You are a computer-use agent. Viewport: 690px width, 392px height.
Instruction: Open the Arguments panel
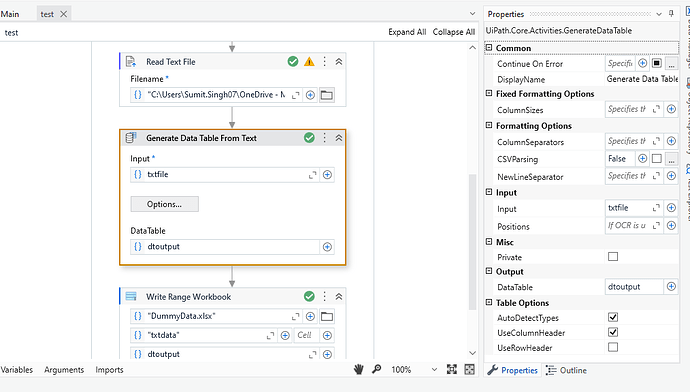pos(64,370)
